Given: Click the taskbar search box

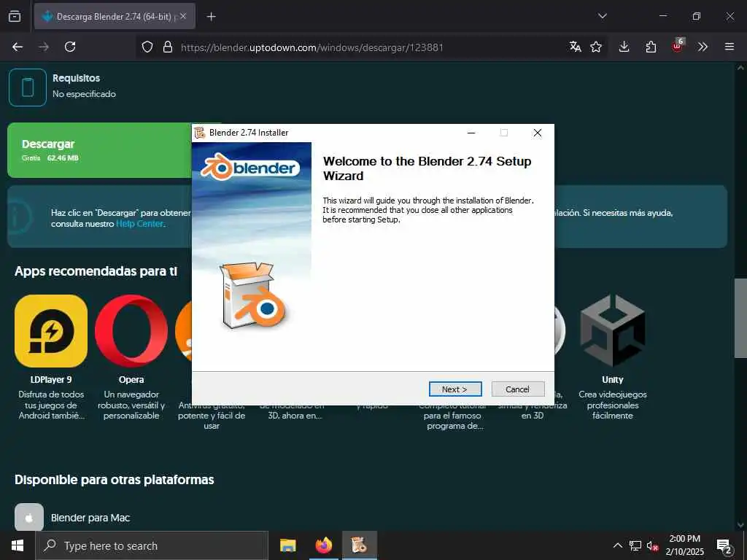Looking at the screenshot, I should (x=152, y=545).
